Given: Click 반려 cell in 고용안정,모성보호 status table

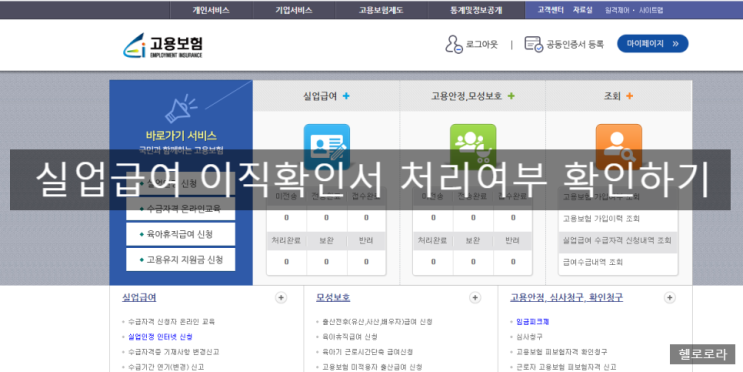Looking at the screenshot, I should pyautogui.click(x=513, y=241).
